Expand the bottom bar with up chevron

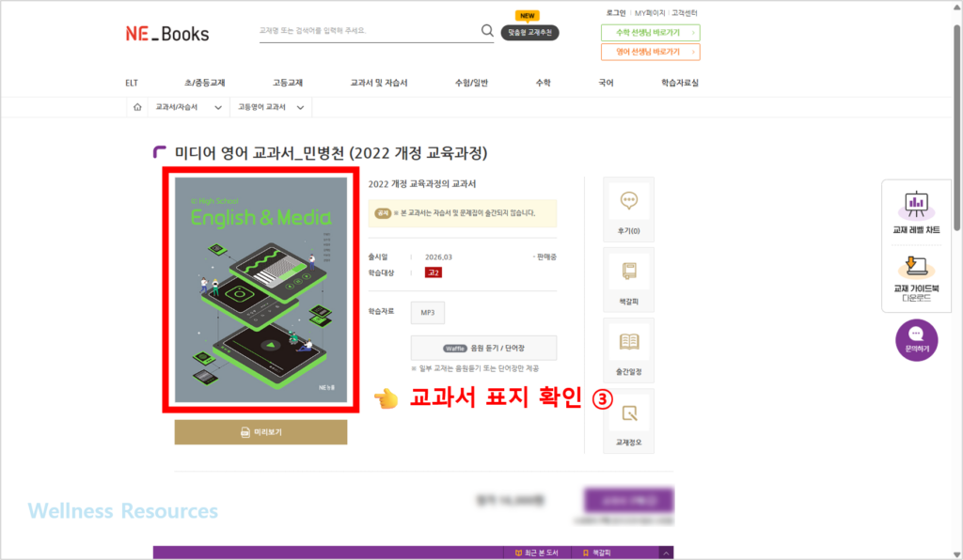pos(666,553)
